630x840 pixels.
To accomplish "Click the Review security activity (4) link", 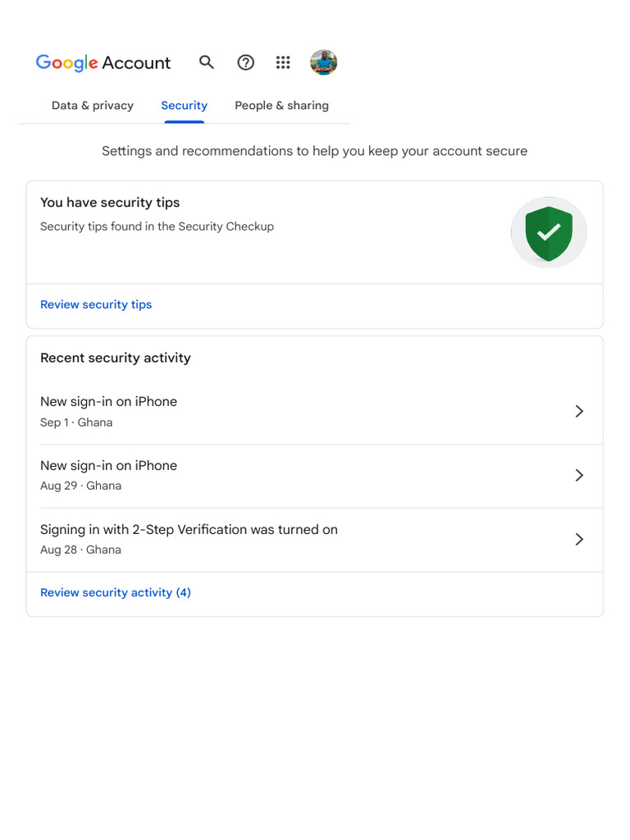I will point(116,592).
